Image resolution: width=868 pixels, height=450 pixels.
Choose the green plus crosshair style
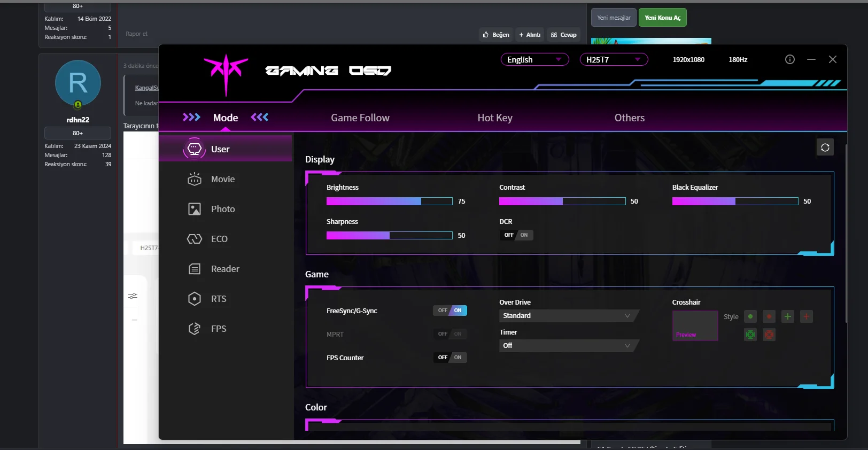pos(788,316)
